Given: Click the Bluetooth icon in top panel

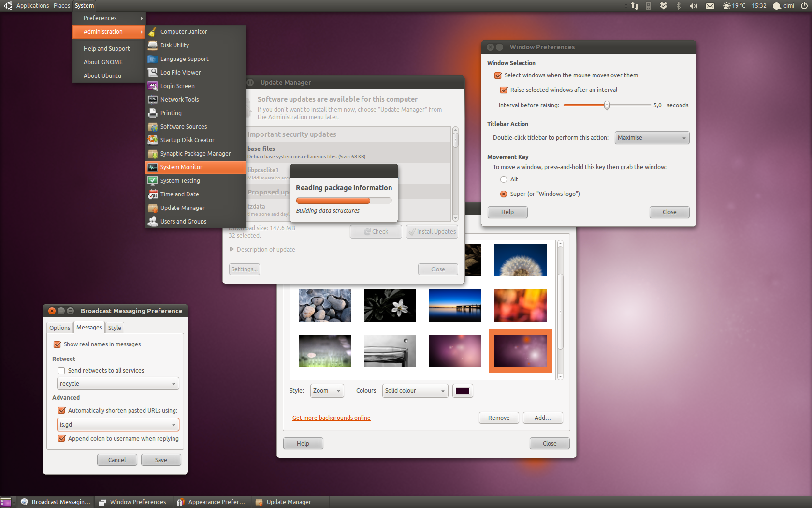Looking at the screenshot, I should [x=678, y=6].
